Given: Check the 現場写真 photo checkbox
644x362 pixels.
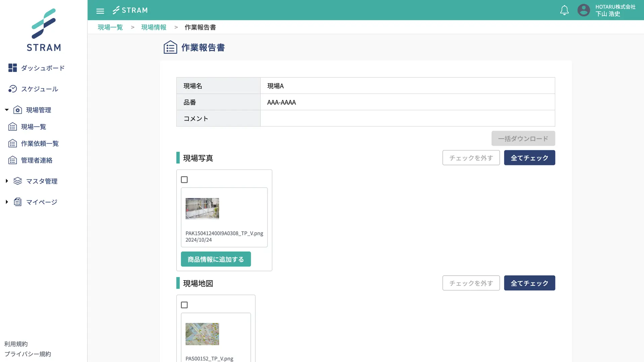Looking at the screenshot, I should (184, 179).
